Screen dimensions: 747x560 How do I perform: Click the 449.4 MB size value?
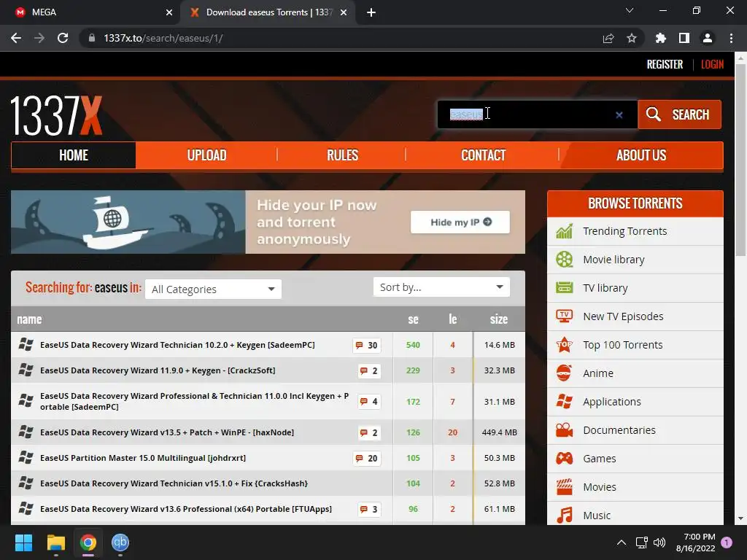point(499,432)
